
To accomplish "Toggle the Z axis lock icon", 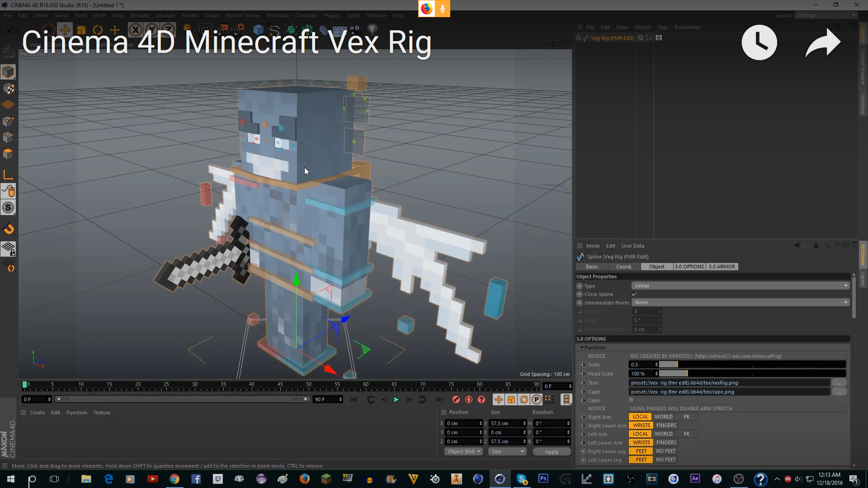I will 168,30.
